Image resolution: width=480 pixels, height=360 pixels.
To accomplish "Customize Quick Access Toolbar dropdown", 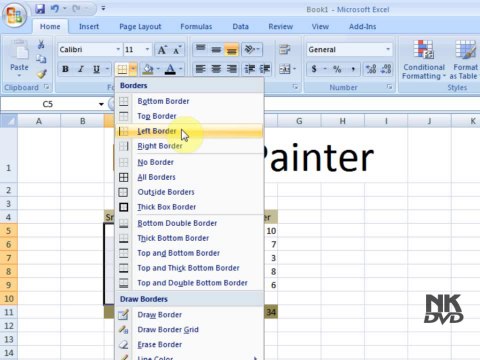I will pyautogui.click(x=103, y=9).
